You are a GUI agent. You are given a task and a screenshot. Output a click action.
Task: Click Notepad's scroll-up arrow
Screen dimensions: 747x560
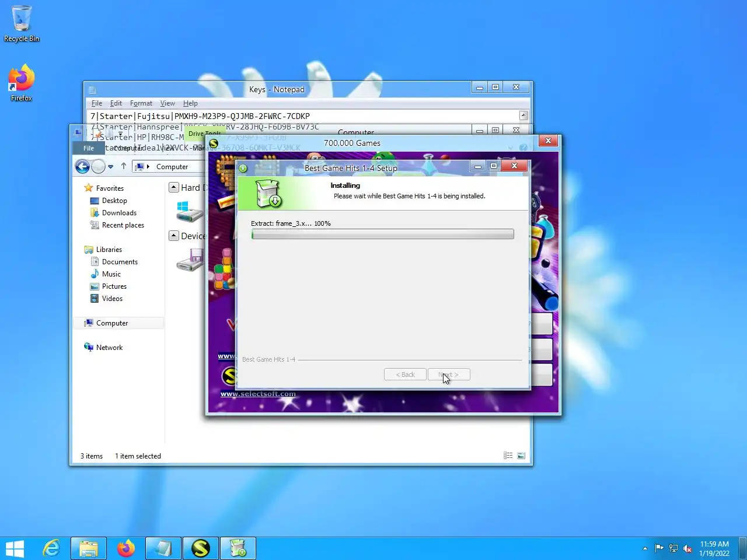point(523,116)
